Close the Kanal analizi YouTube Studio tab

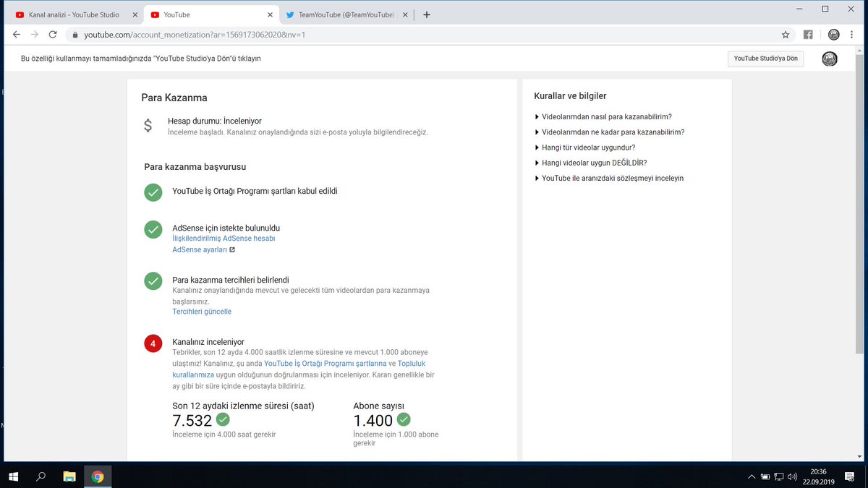pos(134,14)
